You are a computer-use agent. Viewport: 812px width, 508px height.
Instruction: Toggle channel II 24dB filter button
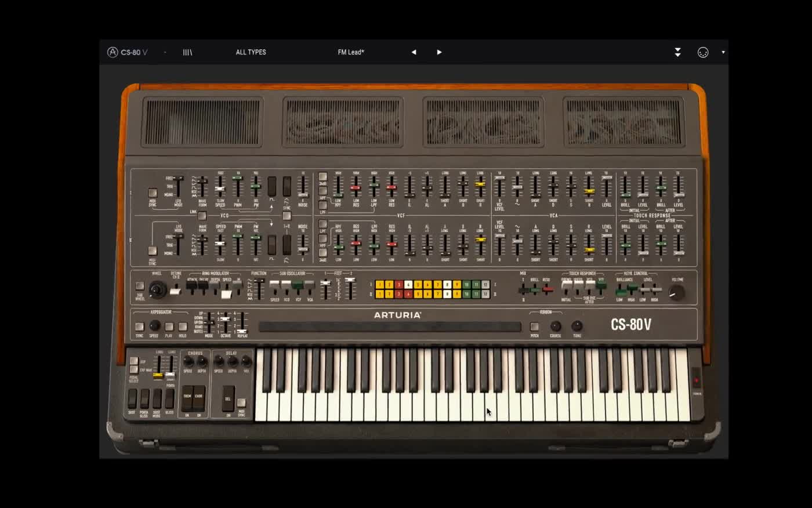(323, 253)
